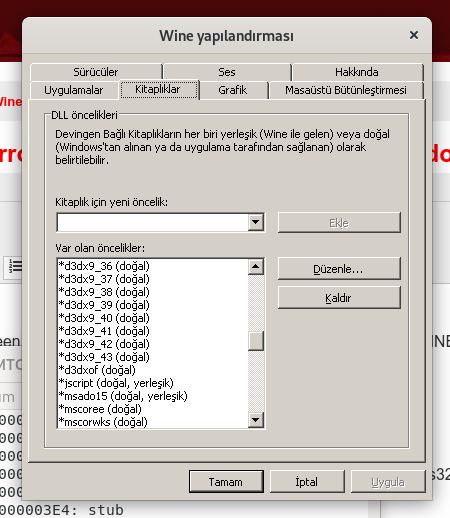Go to the Hakkında tab
Screen dimensions: 450x518
[x=357, y=72]
